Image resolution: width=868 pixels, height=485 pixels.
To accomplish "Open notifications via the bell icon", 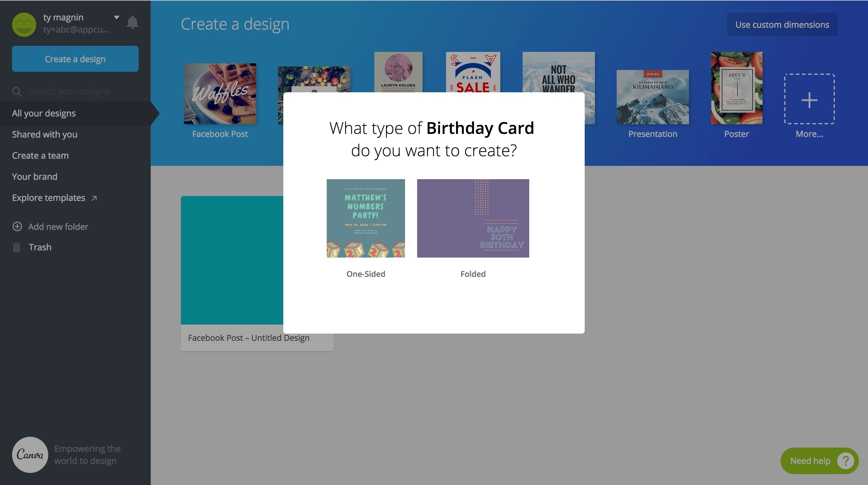I will coord(132,22).
